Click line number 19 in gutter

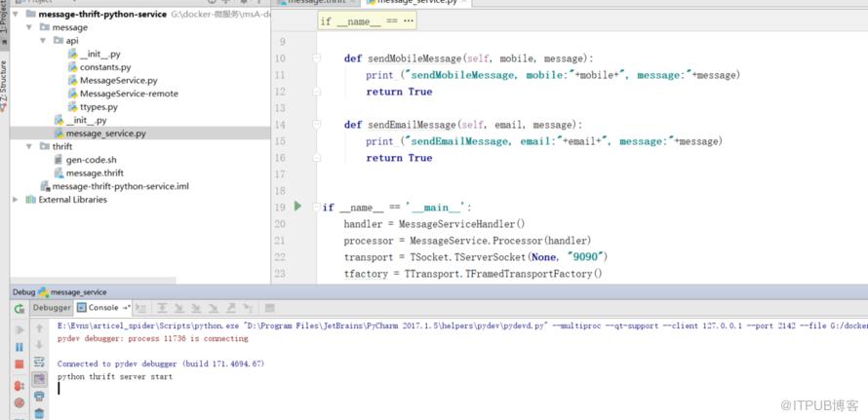pos(280,208)
